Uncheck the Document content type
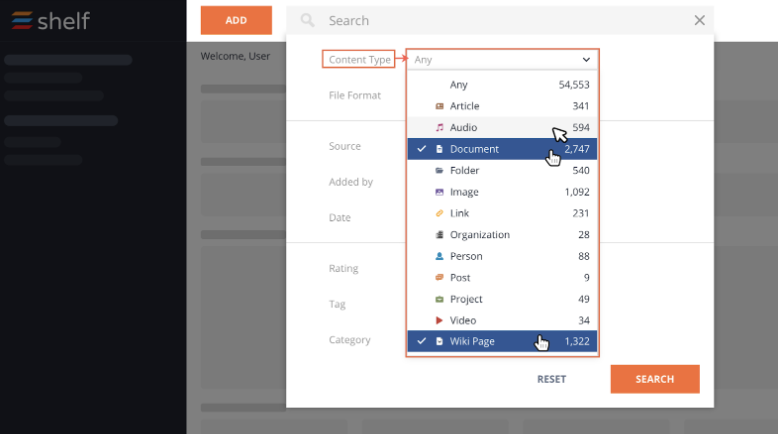Image resolution: width=778 pixels, height=434 pixels. coord(502,149)
